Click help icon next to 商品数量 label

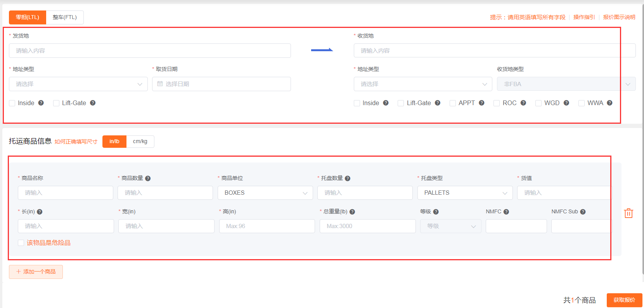pos(148,178)
